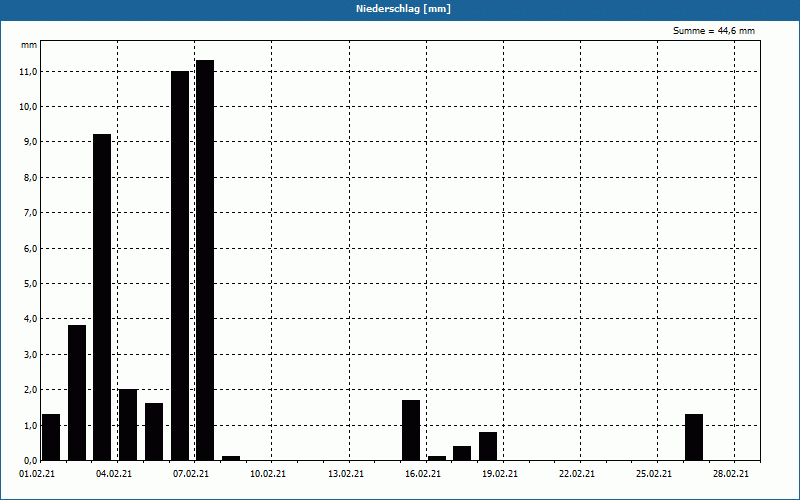This screenshot has width=800, height=500.
Task: Click the mm unit label on the y-axis
Action: click(29, 45)
